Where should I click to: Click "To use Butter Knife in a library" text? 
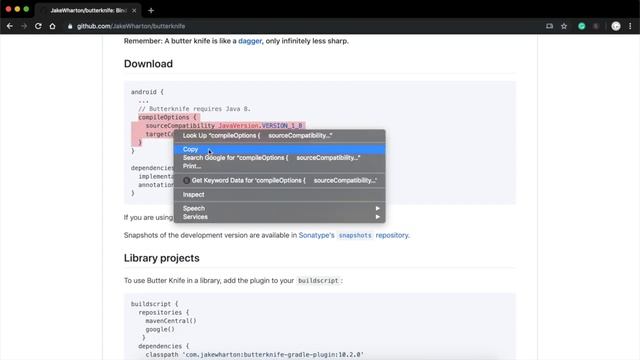[209, 280]
